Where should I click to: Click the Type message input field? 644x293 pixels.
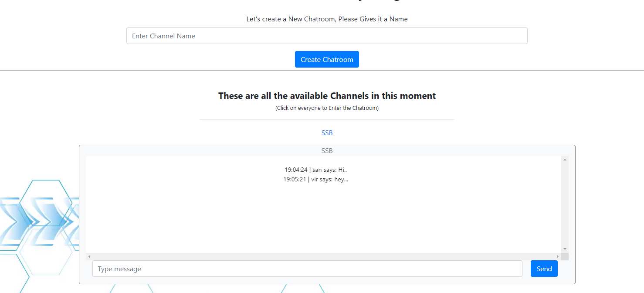(307, 269)
